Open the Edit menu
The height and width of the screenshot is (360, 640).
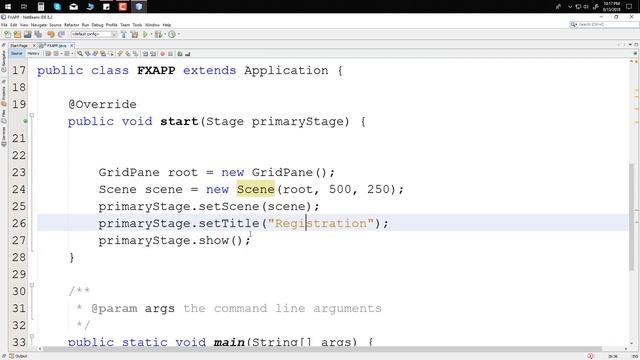(13, 25)
